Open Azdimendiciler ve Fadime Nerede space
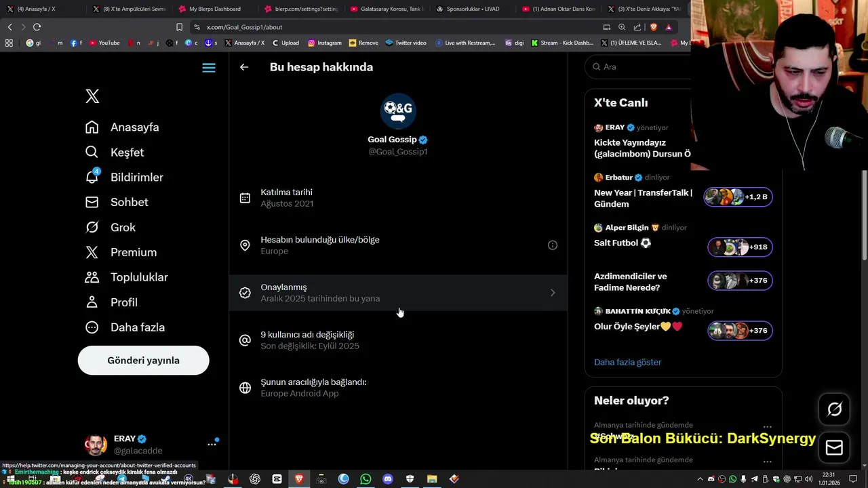Image resolution: width=868 pixels, height=488 pixels. point(631,282)
